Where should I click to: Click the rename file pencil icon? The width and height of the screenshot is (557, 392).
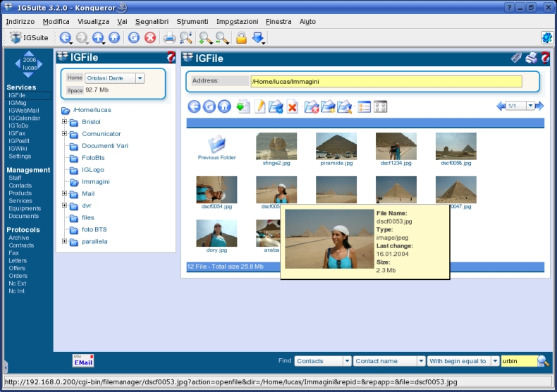pos(260,106)
